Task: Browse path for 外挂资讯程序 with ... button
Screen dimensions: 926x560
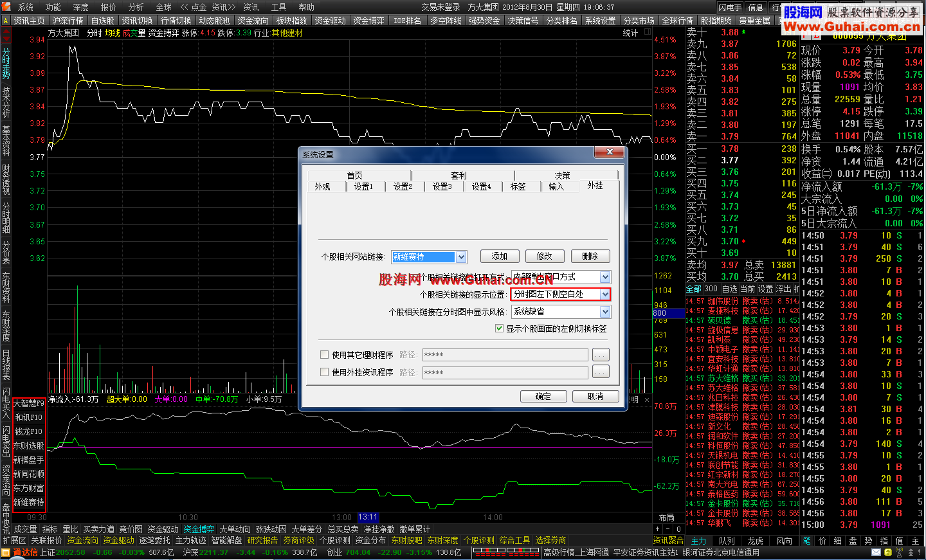Action: pyautogui.click(x=601, y=372)
